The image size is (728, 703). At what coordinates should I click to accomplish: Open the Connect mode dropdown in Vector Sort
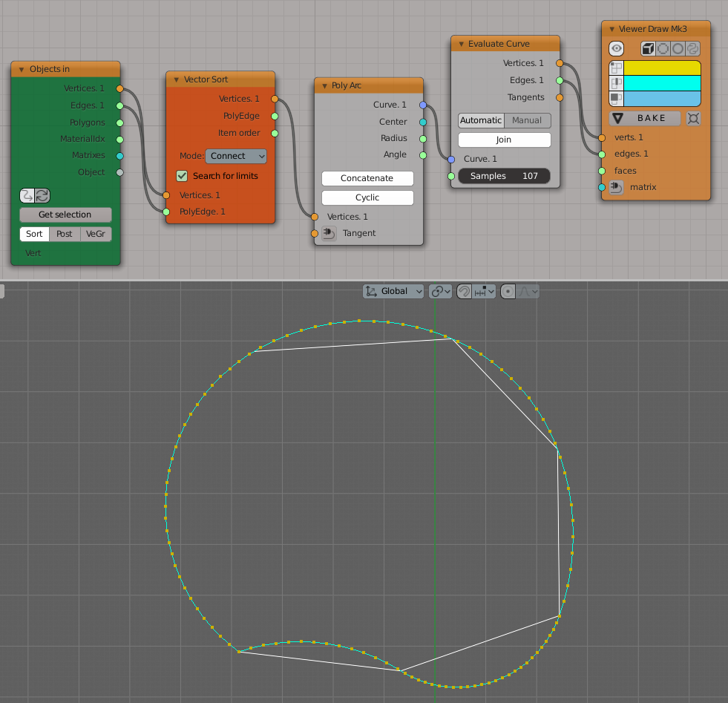(x=236, y=156)
